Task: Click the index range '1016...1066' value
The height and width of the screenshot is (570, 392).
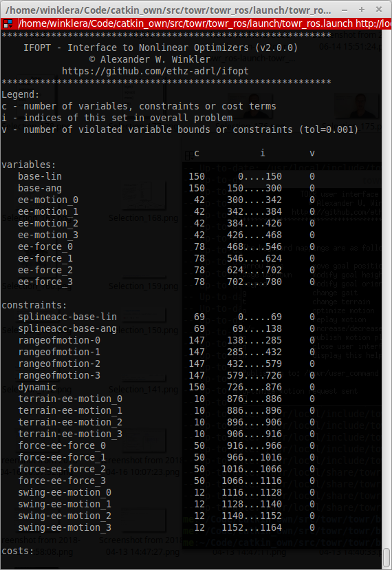Action: pyautogui.click(x=252, y=469)
